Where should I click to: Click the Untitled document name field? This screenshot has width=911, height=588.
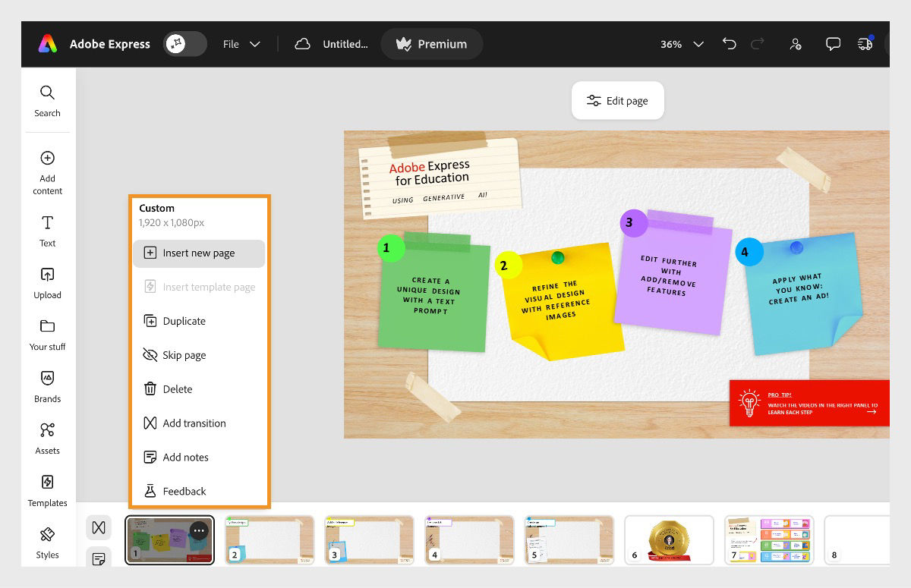click(345, 44)
